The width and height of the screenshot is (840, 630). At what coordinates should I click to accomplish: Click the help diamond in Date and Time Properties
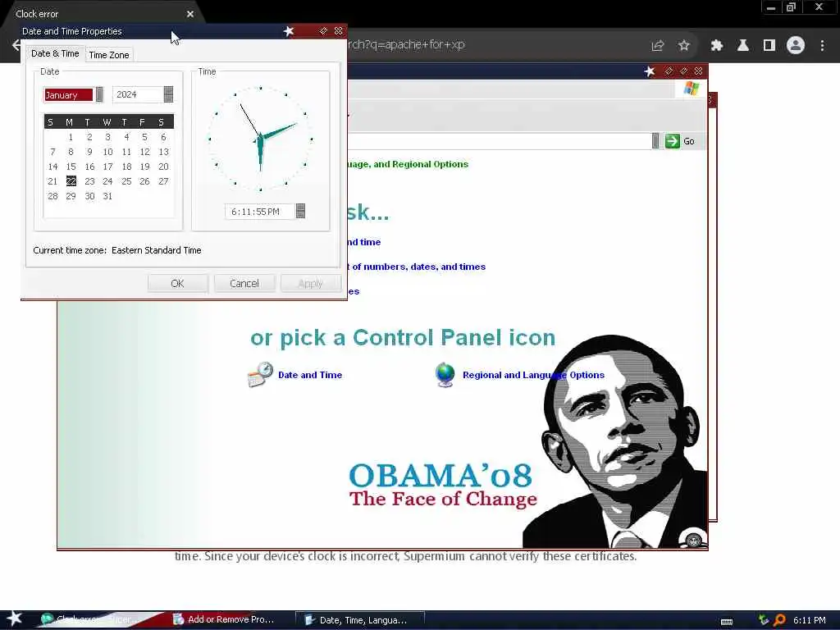pos(323,31)
